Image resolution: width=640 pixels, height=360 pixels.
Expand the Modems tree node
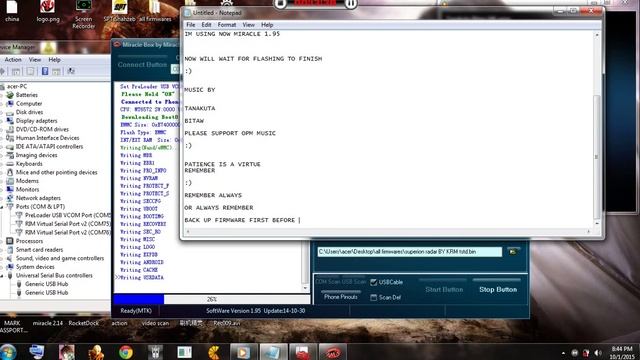click(x=2, y=181)
